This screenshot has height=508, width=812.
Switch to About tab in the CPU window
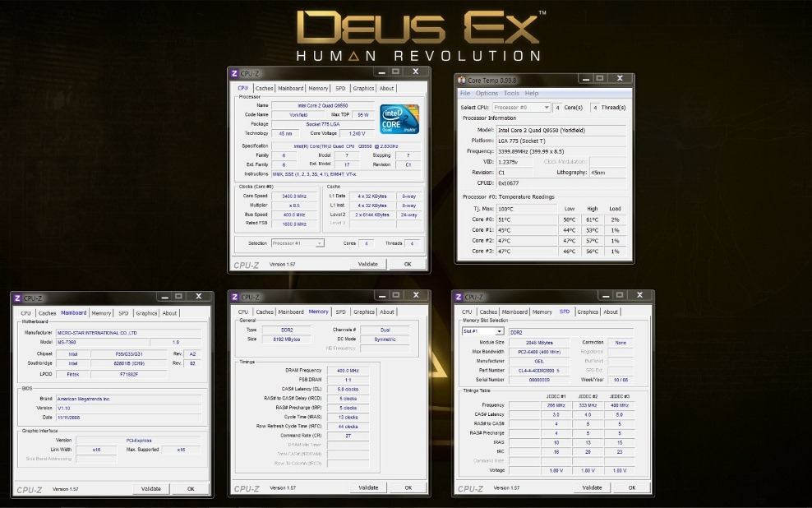coord(386,89)
